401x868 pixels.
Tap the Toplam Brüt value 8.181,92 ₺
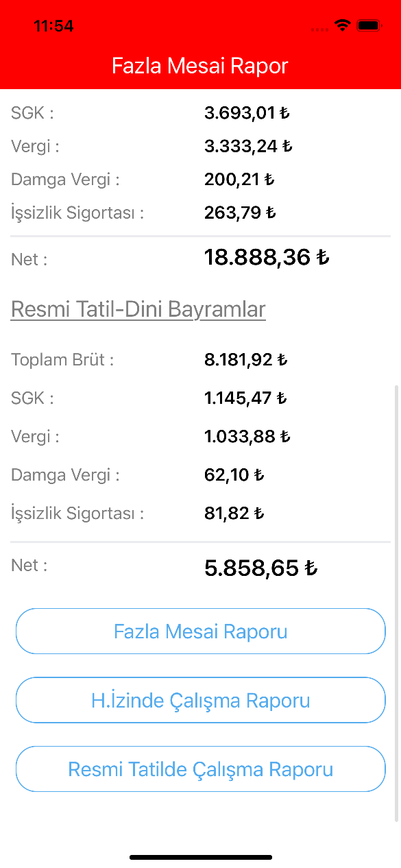(x=246, y=359)
